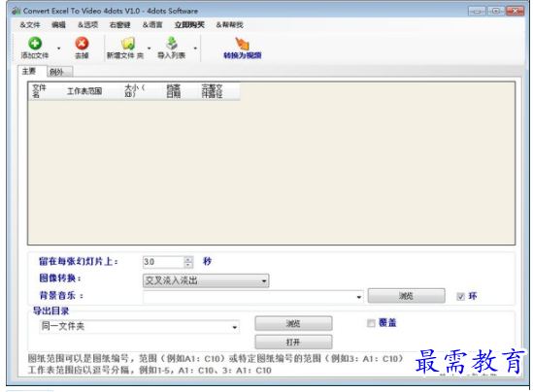This screenshot has width=533, height=392.
Task: Open the Add File dropdown arrow
Action: [59, 49]
